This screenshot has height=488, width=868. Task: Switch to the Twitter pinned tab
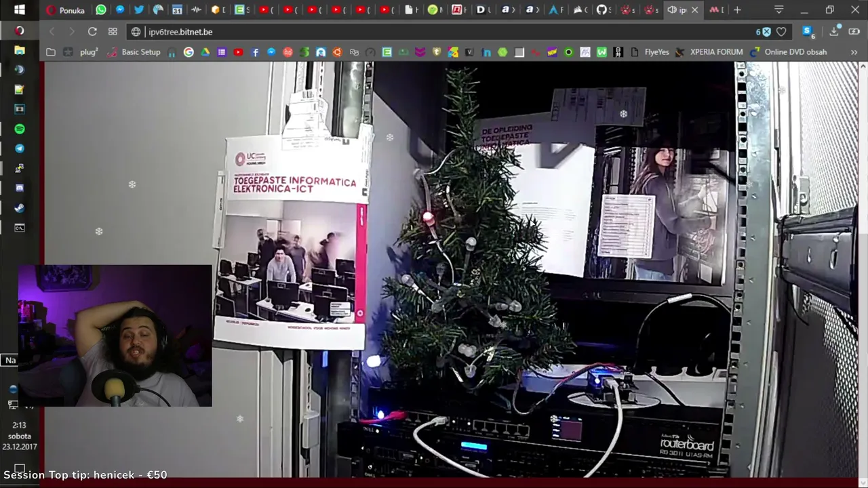tap(139, 9)
